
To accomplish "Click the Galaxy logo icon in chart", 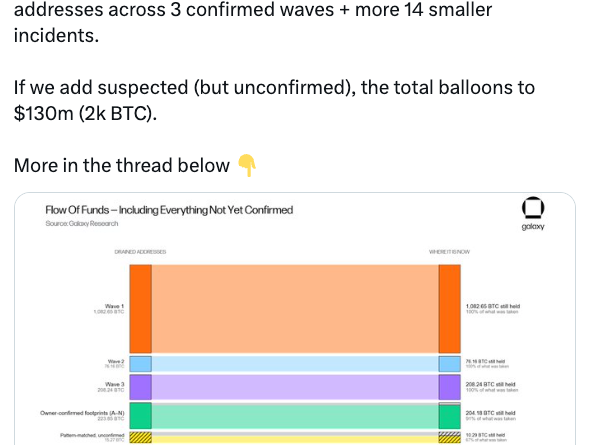I will [533, 207].
